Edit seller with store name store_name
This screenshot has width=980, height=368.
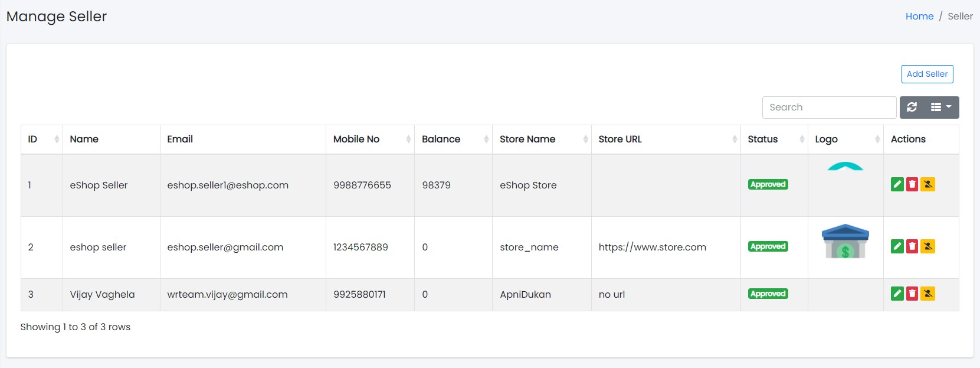(x=897, y=246)
